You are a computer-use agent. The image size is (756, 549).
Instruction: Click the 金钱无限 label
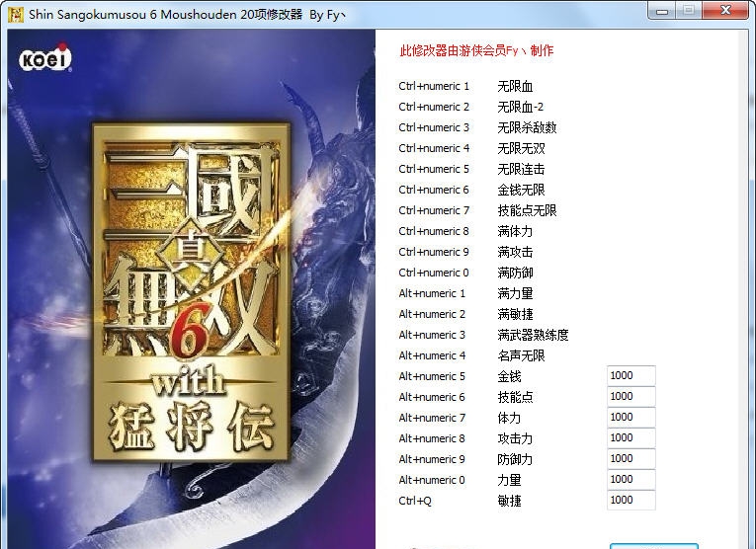click(521, 191)
